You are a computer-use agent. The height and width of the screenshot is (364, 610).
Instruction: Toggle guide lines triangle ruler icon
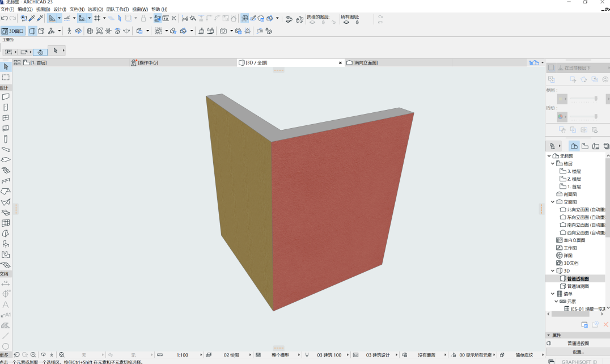[x=52, y=18]
